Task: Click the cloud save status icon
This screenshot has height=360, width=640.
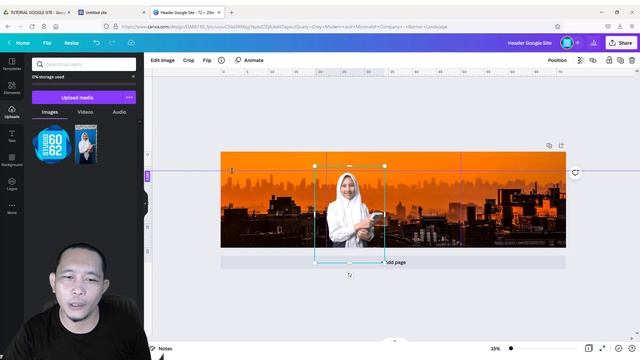Action: (131, 42)
